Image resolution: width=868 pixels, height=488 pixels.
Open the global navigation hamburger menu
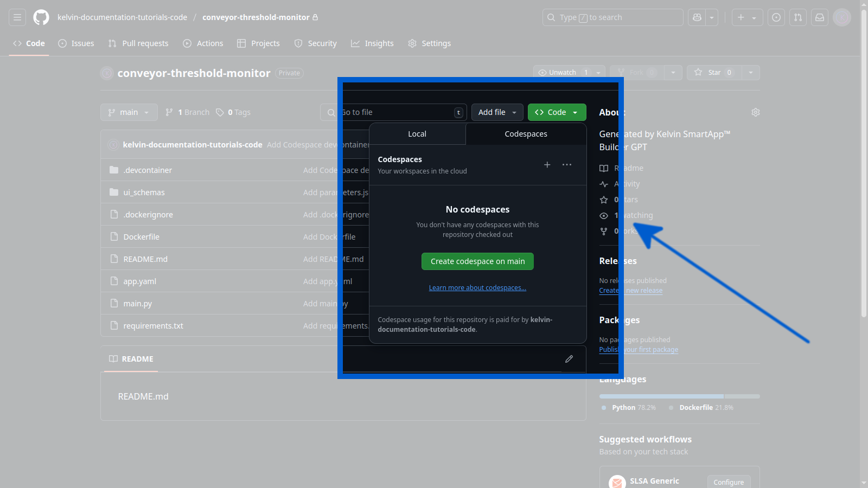tap(17, 17)
